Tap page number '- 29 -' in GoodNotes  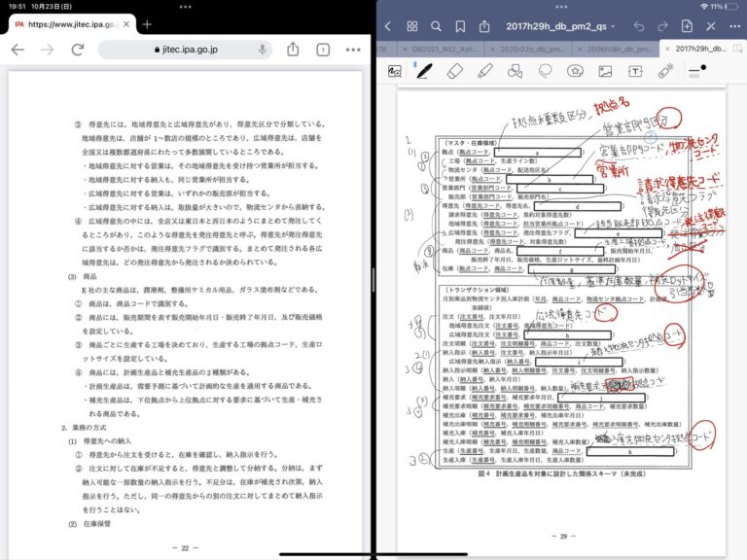point(563,537)
